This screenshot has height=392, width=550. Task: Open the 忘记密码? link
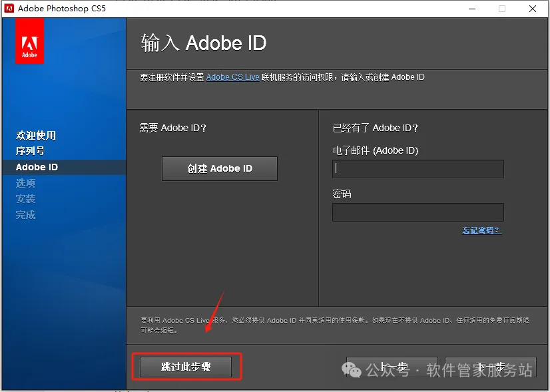(482, 230)
